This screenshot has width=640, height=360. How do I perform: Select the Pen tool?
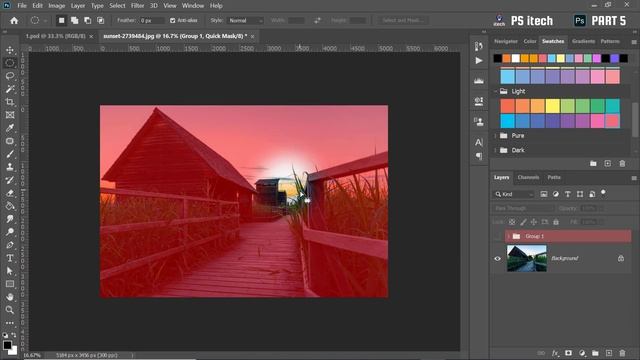[x=10, y=245]
